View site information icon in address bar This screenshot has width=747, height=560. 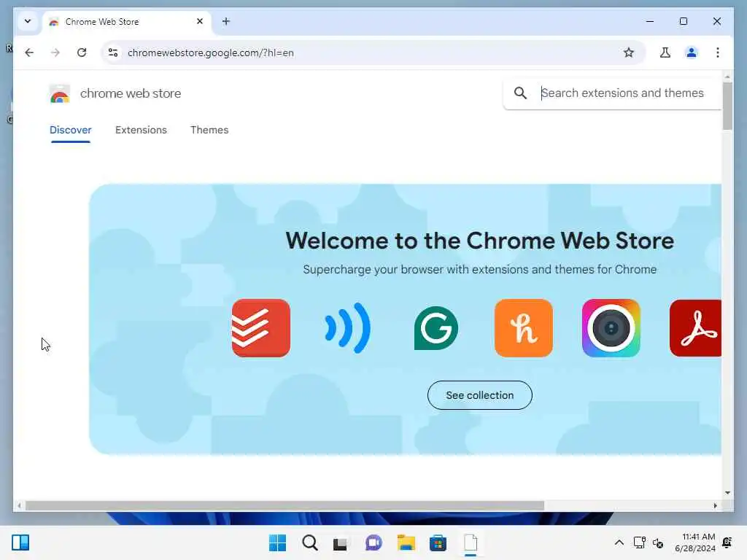(113, 52)
